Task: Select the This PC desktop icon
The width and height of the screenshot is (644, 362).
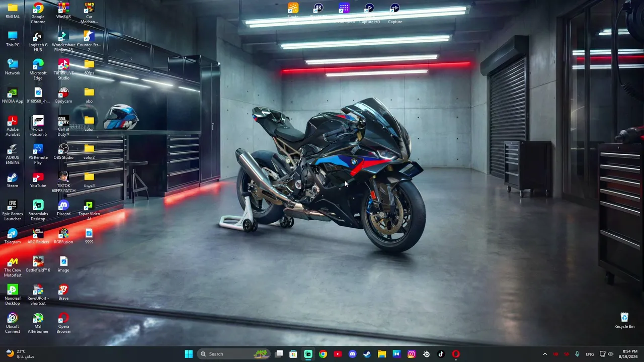Action: point(13,39)
